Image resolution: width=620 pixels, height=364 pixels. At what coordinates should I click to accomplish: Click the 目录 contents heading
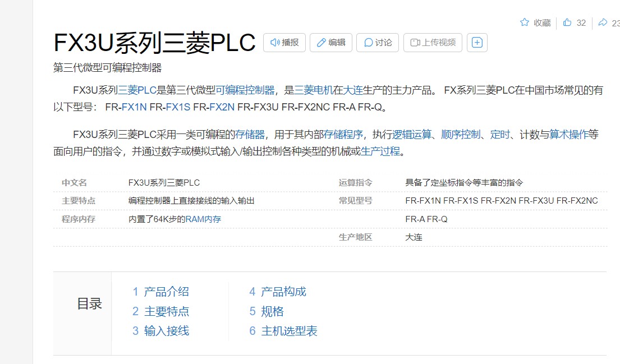[90, 303]
